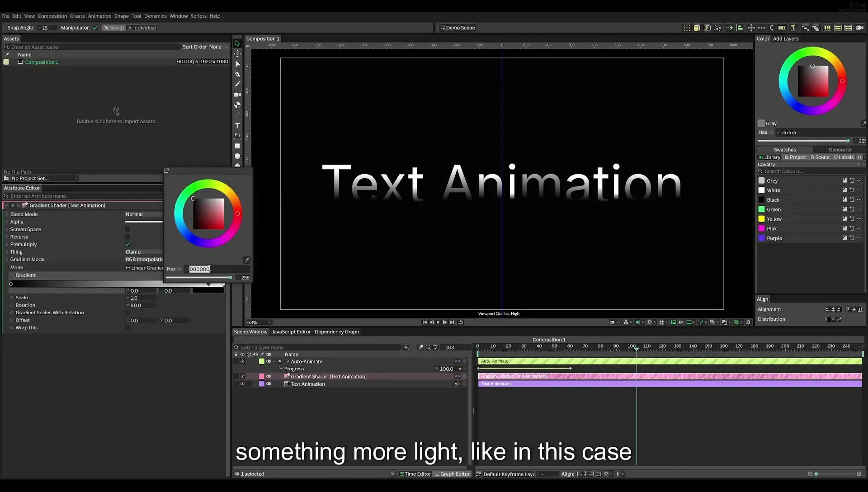
Task: Toggle the Premultiply checkbox
Action: (127, 245)
